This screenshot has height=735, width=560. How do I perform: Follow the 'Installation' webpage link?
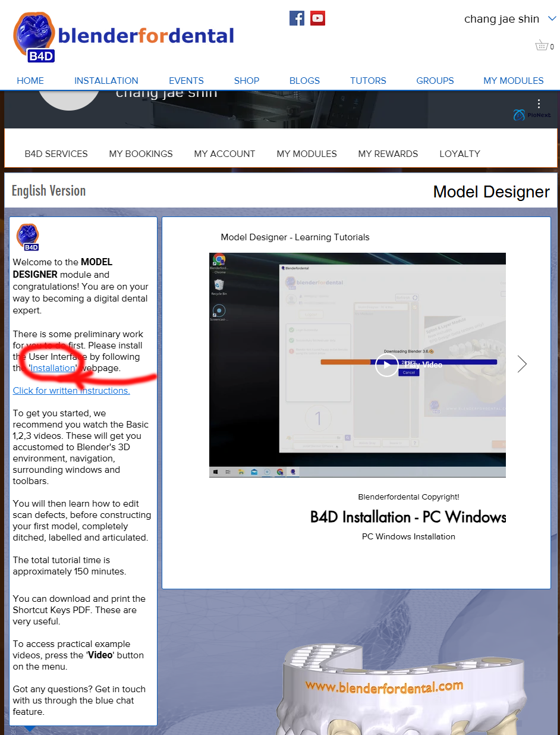click(x=53, y=368)
